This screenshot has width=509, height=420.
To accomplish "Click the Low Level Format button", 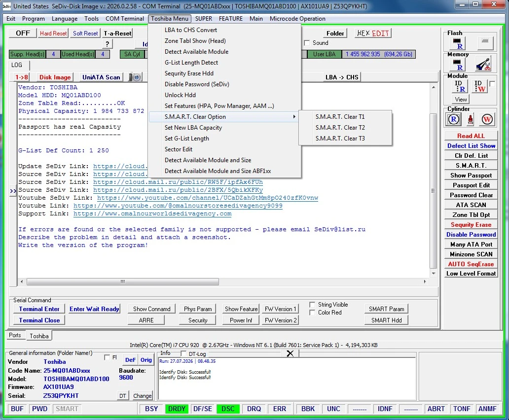I will pyautogui.click(x=471, y=274).
